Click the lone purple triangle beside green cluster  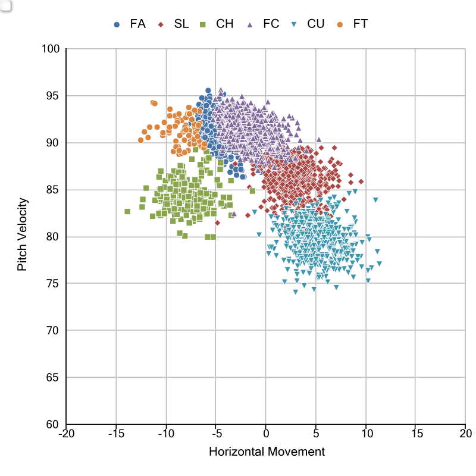click(x=234, y=213)
